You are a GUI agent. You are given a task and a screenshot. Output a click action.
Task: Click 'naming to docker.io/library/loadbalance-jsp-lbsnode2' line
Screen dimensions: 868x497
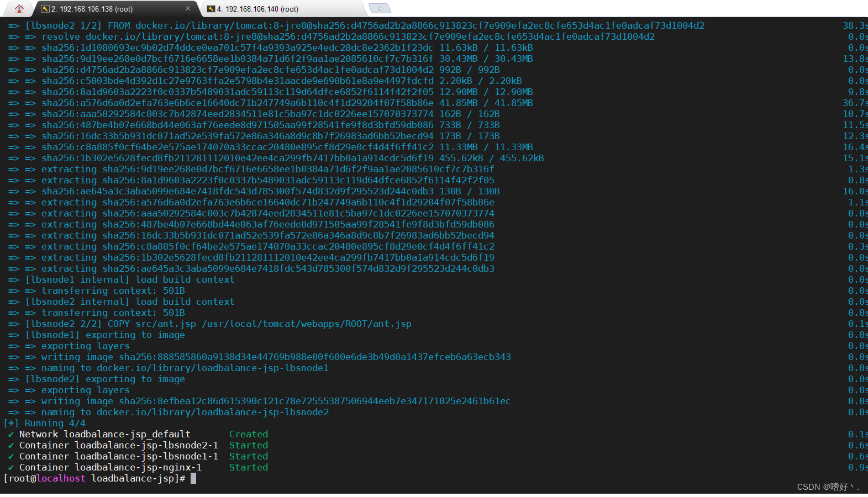tap(169, 412)
